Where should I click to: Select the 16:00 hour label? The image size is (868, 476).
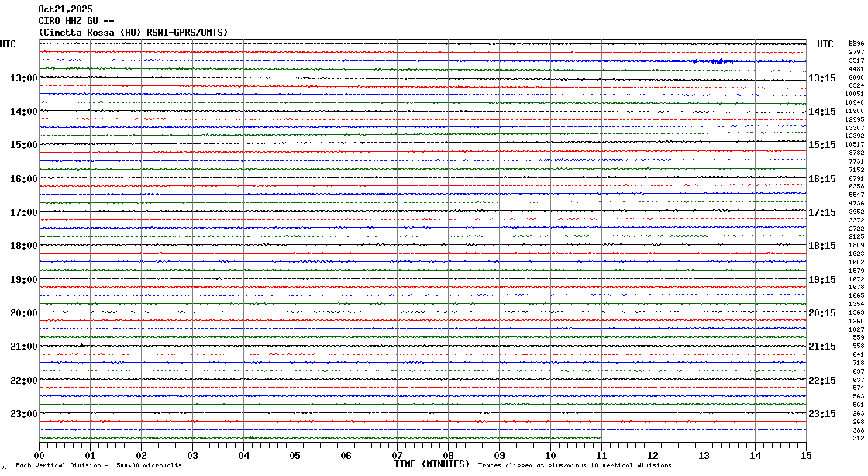(x=24, y=179)
